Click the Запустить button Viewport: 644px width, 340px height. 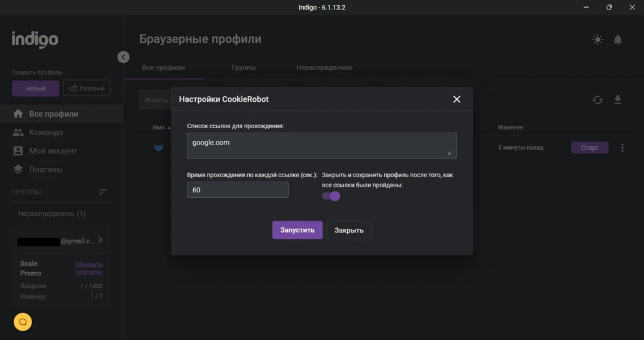297,230
